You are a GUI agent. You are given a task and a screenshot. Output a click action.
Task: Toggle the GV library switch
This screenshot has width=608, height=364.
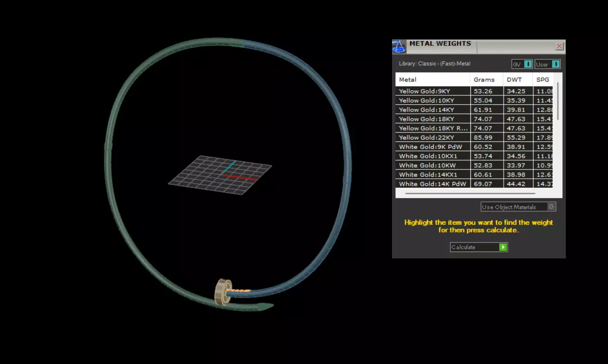click(x=522, y=64)
